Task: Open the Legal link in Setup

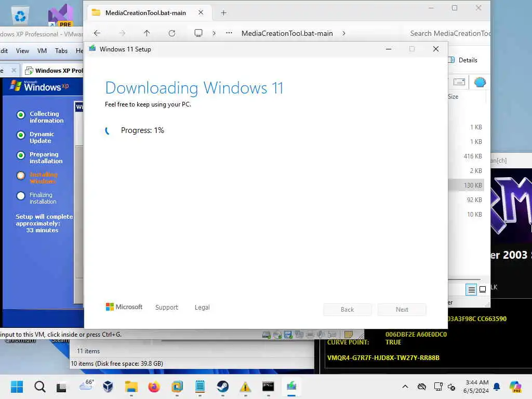Action: coord(202,308)
